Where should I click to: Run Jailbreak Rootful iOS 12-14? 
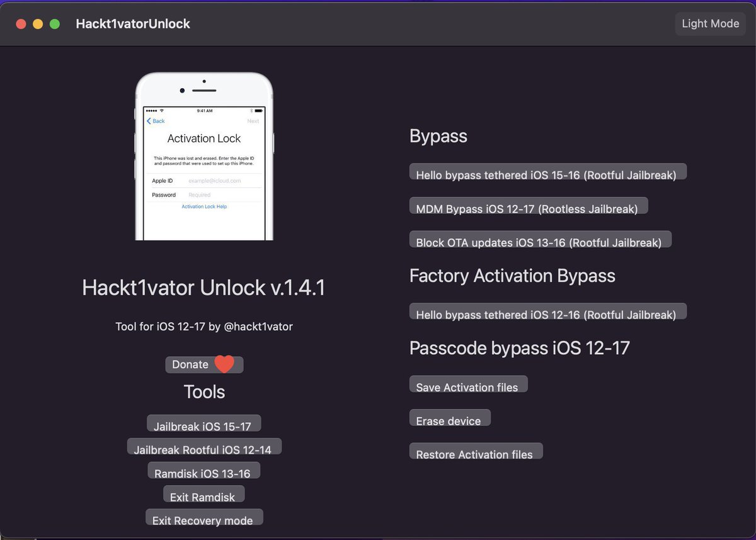[x=203, y=447]
